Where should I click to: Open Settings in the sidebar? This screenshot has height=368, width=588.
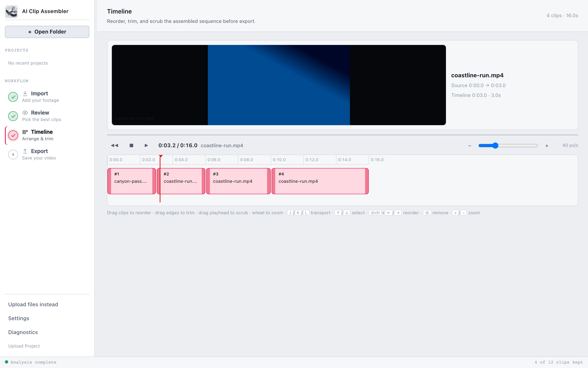click(19, 318)
